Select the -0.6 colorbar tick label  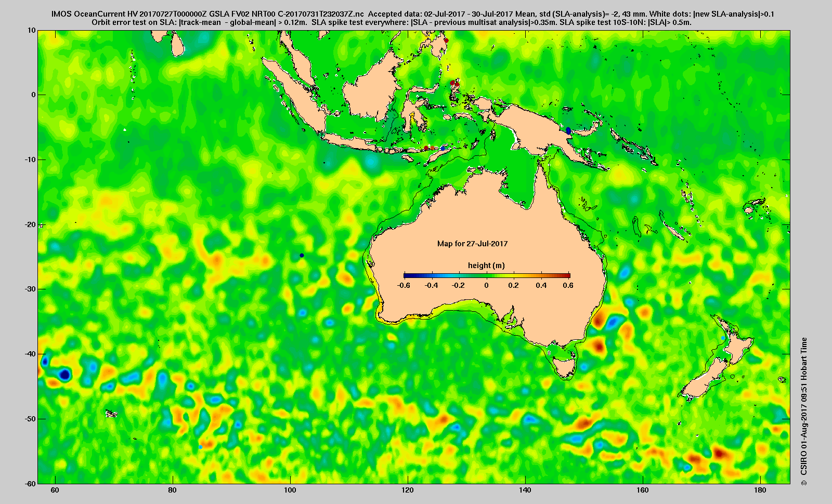[404, 285]
